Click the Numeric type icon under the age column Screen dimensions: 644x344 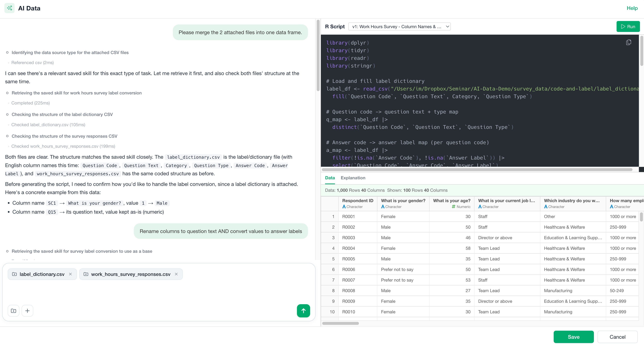[453, 207]
